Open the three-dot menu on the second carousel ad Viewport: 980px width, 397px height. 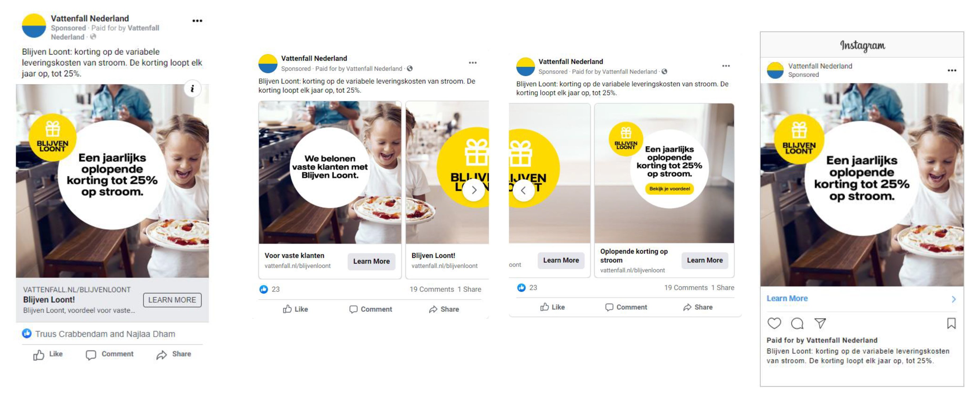click(x=473, y=63)
